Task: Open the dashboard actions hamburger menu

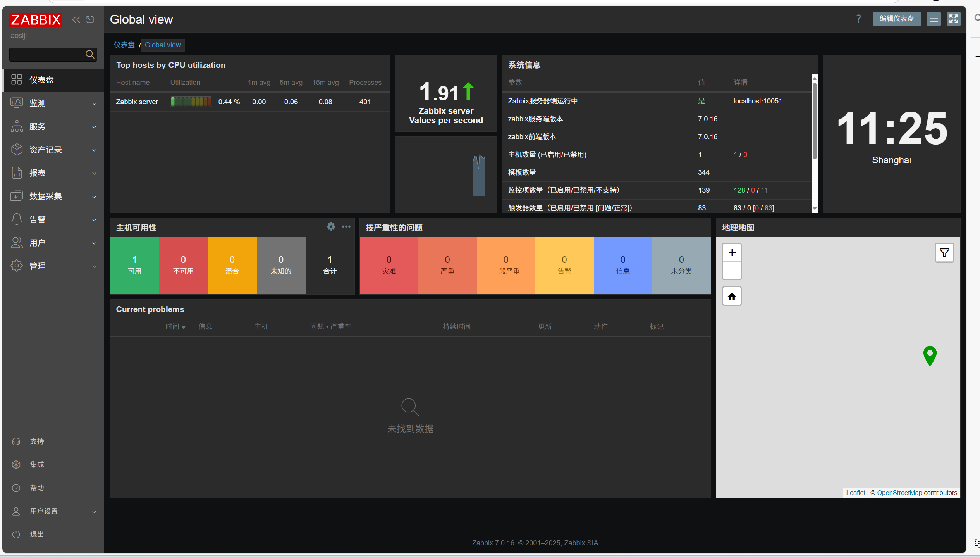Action: point(934,19)
